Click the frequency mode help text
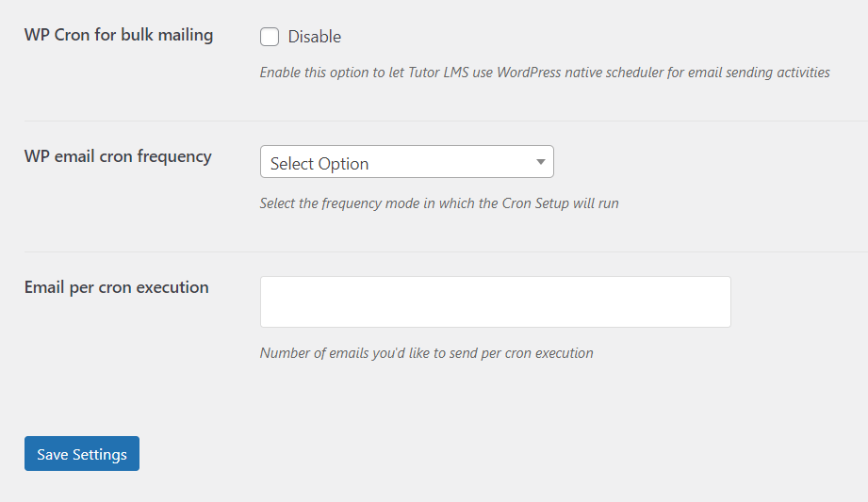 [439, 202]
